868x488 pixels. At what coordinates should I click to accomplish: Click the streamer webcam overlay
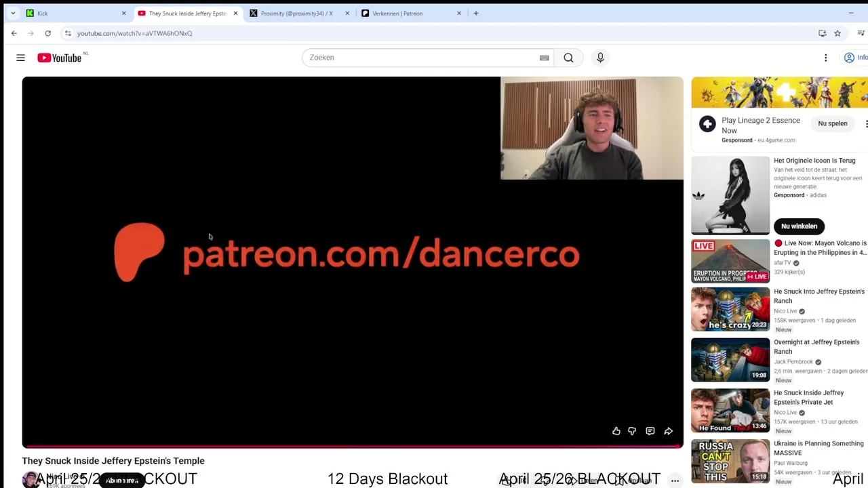592,129
